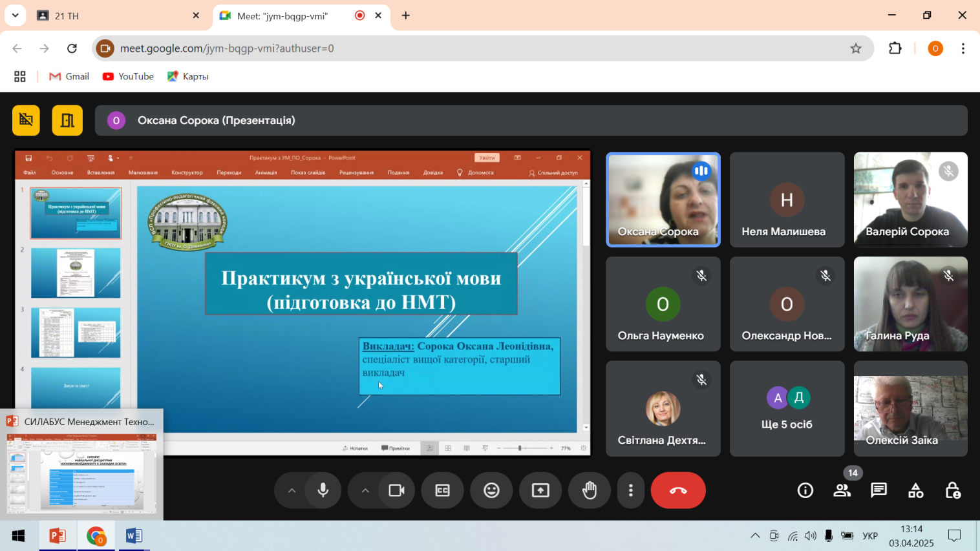Click the raise hand icon

[589, 490]
